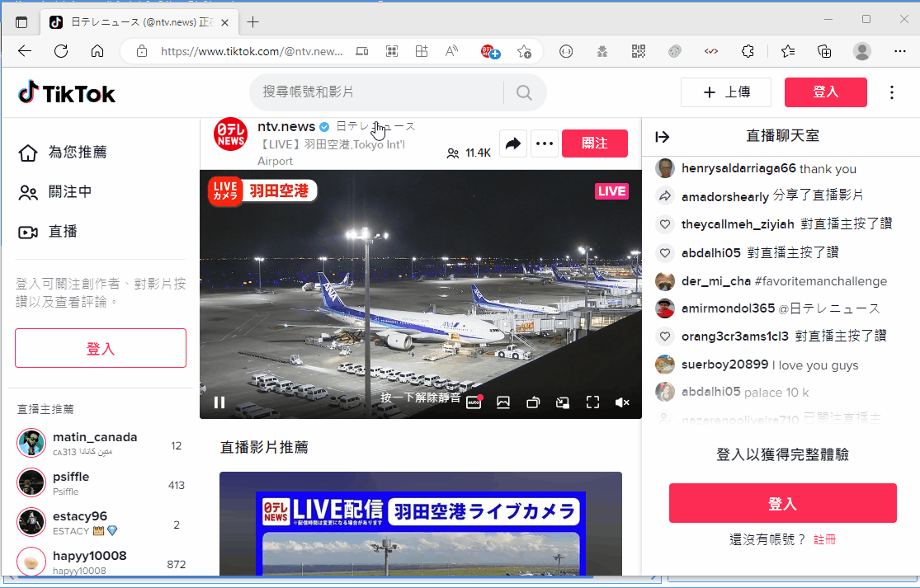Toggle vertical tabs icon

click(21, 22)
